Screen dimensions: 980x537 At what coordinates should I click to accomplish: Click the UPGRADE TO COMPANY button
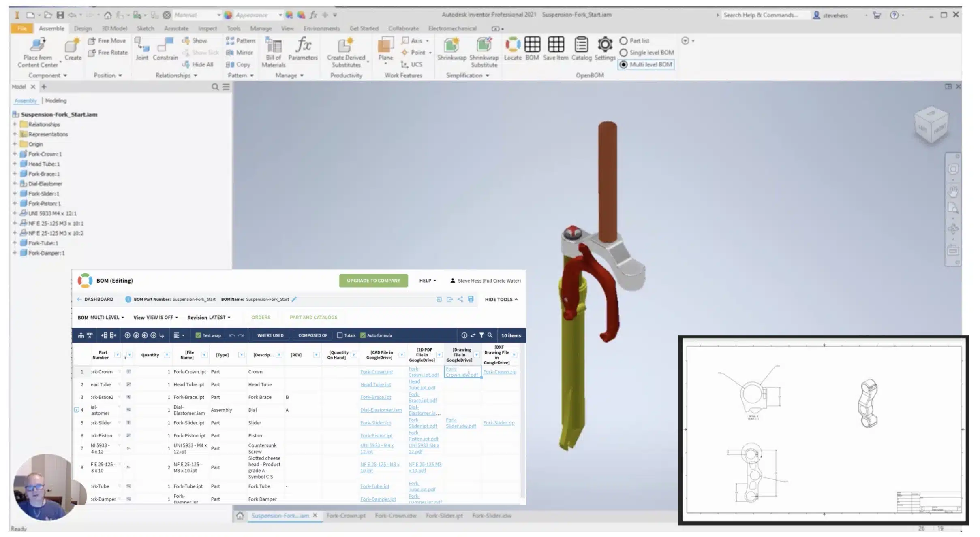tap(373, 281)
